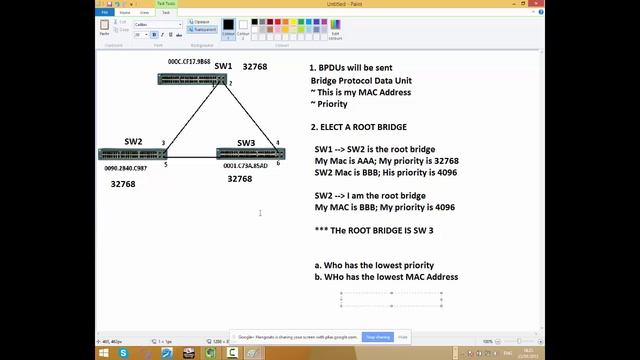640x360 pixels.
Task: Click vertical scrollbar of canvas
Action: point(542,190)
